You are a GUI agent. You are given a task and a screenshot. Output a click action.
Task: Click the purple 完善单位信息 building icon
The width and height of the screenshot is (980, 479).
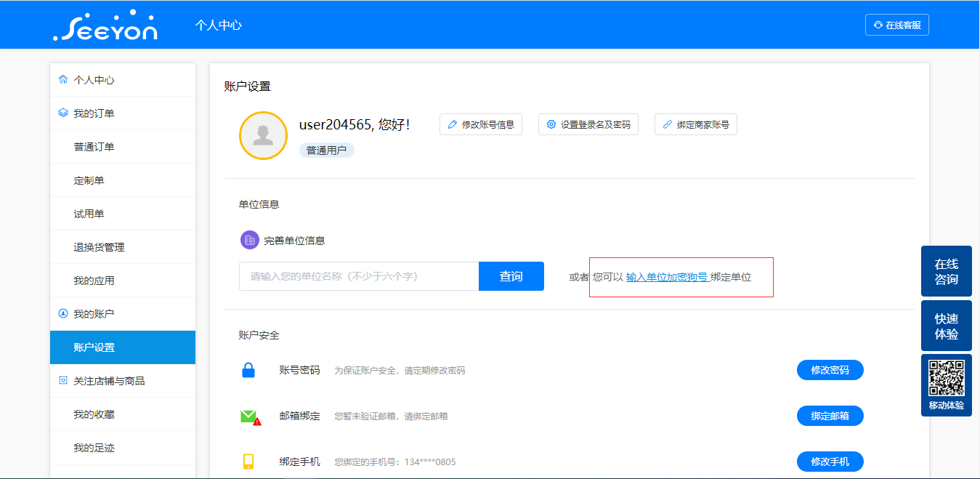click(250, 240)
